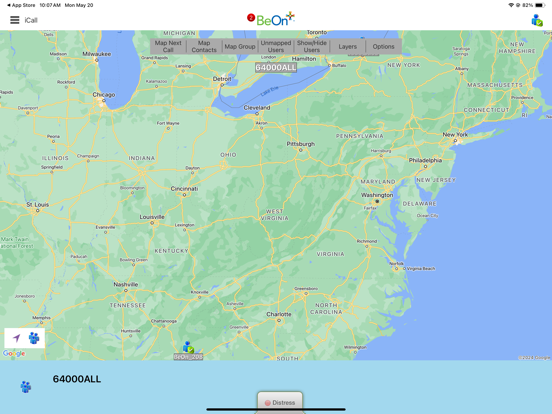This screenshot has height=414, width=552.
Task: Tap the iCall label in header
Action: point(31,20)
